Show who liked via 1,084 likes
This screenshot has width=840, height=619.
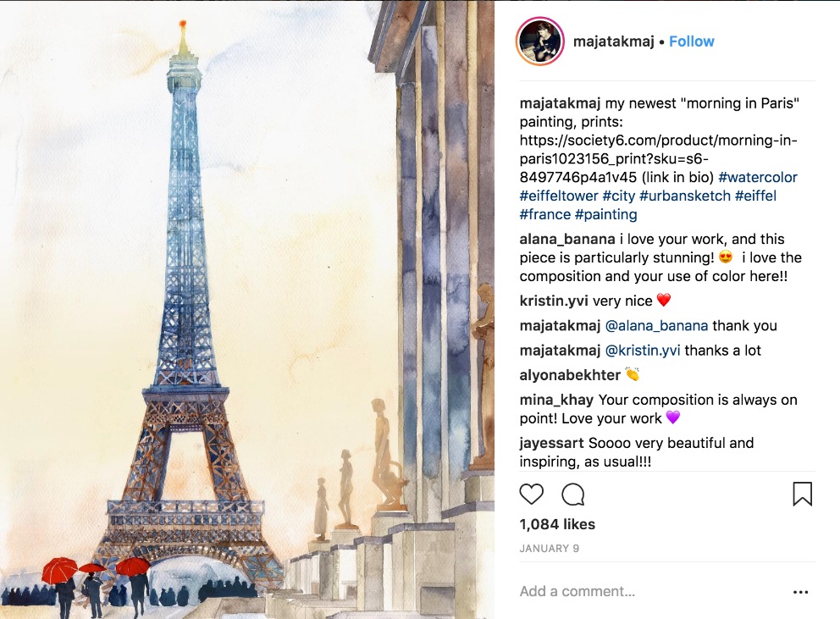[557, 524]
